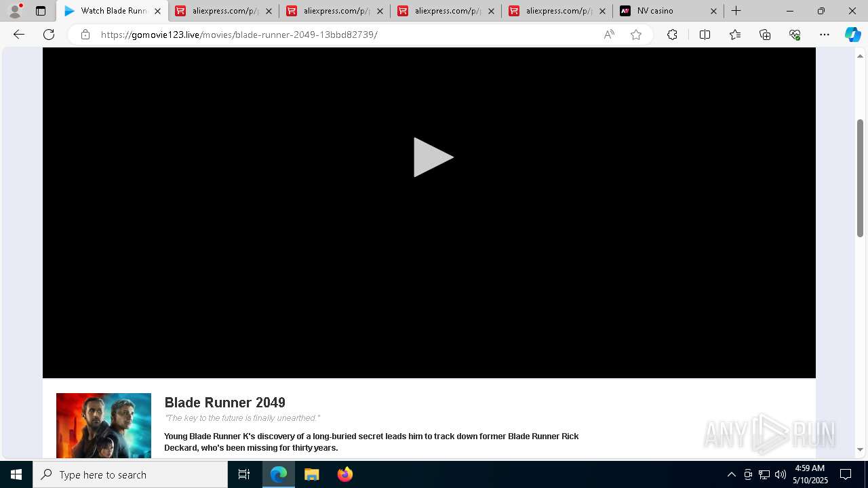Click the page vertical scrollbar thumb
868x488 pixels.
tap(860, 178)
